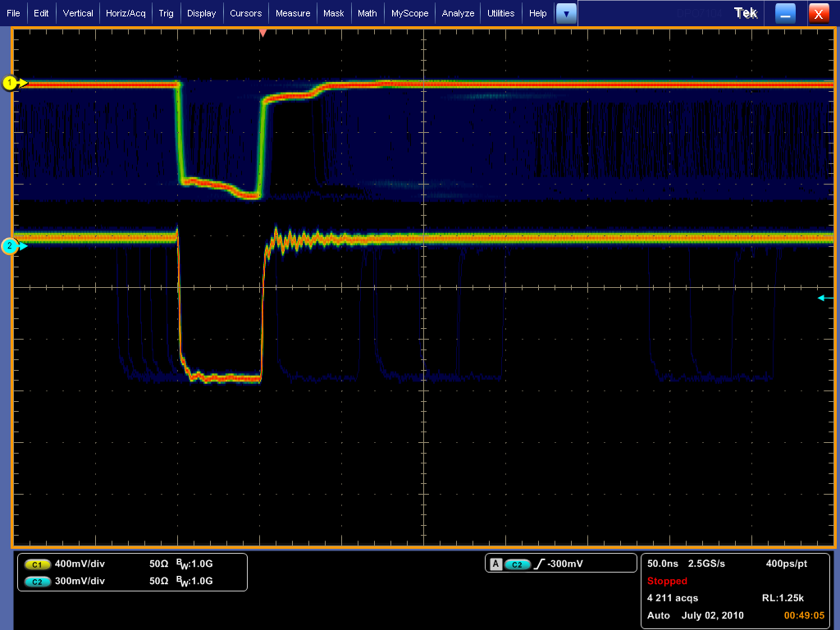840x630 pixels.
Task: Select the channel 1 ground reference marker
Action: coord(13,83)
